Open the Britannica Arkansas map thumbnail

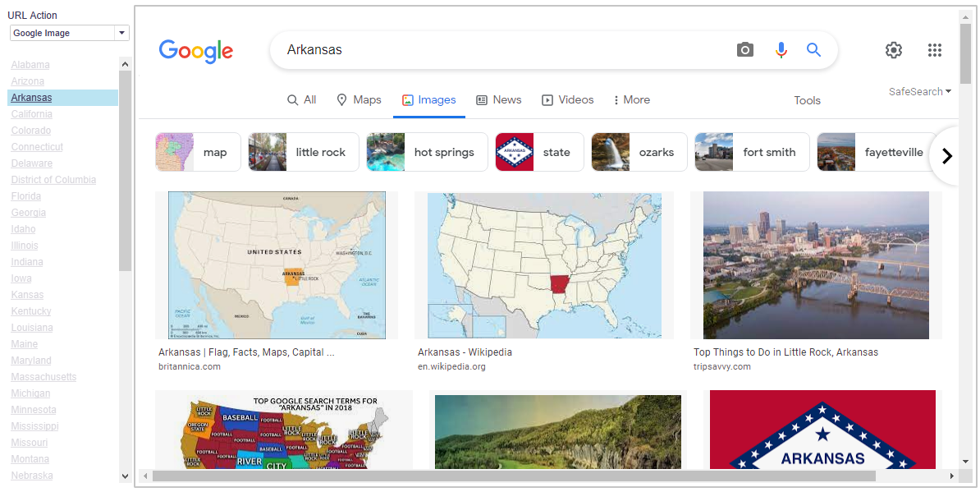[x=277, y=265]
